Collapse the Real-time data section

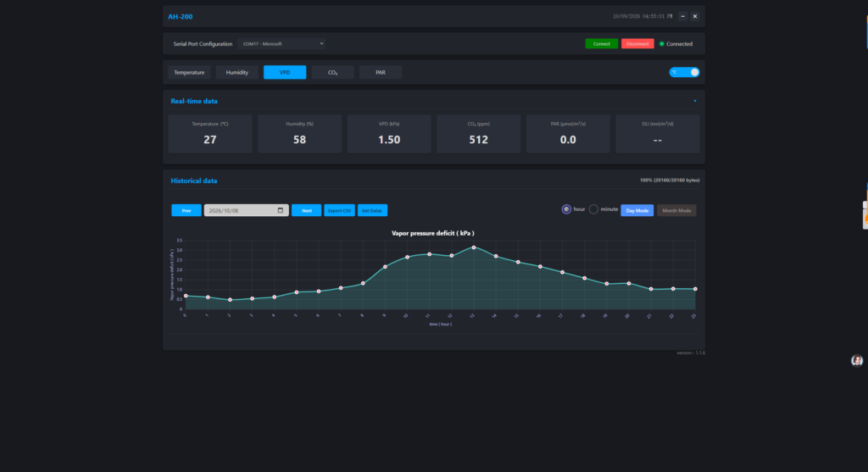(x=695, y=101)
